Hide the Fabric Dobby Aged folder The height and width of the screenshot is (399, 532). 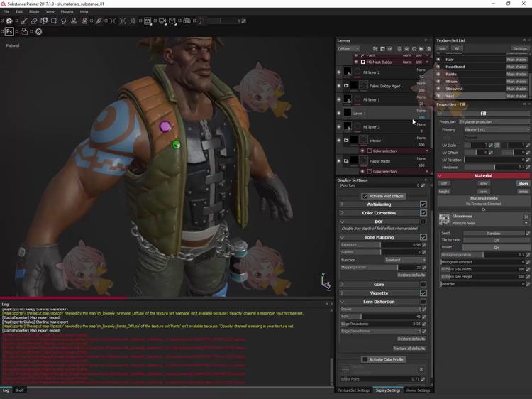(x=339, y=86)
